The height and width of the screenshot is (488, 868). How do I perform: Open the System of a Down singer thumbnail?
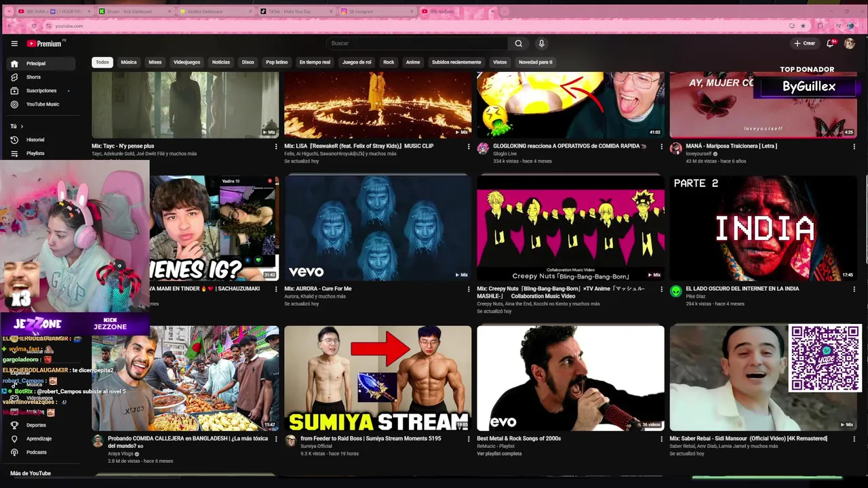pos(570,378)
